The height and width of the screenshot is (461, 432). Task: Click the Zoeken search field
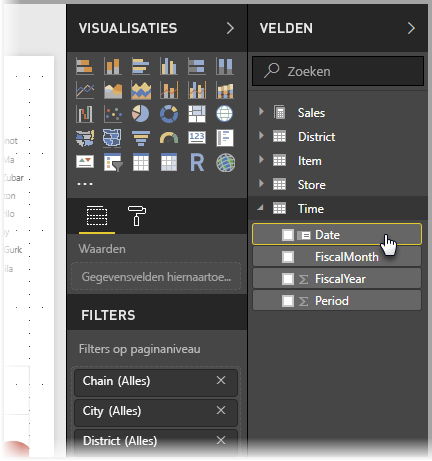coord(338,71)
